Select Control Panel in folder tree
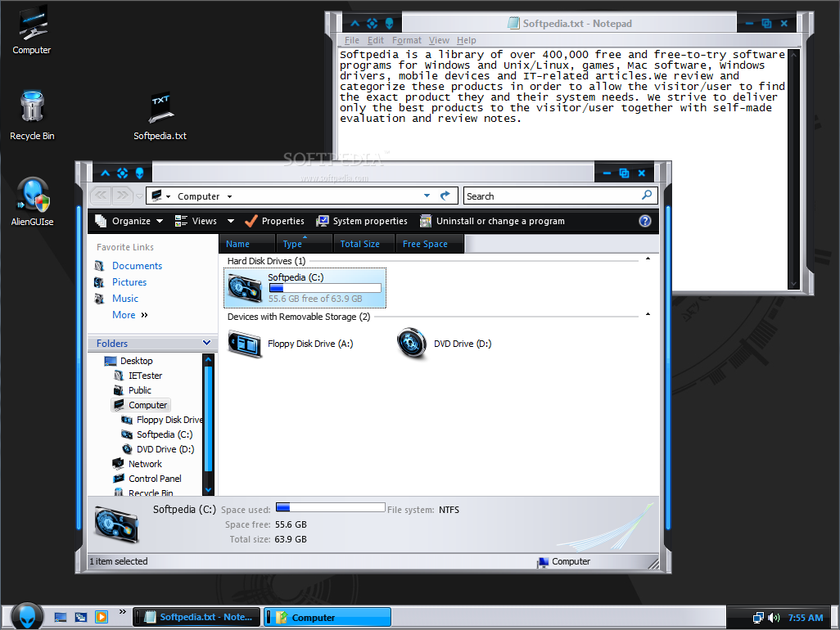The height and width of the screenshot is (630, 840). point(147,479)
